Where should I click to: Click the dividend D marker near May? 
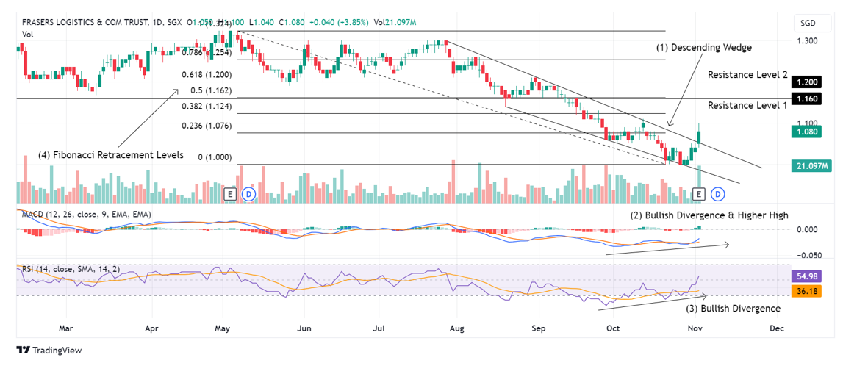248,194
